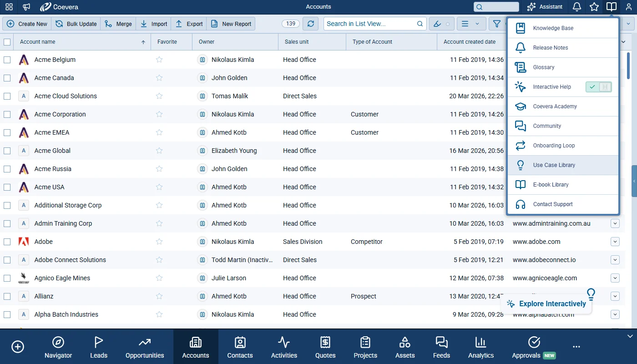Tick the Allianz row checkbox
Image resolution: width=637 pixels, height=364 pixels.
click(x=7, y=296)
